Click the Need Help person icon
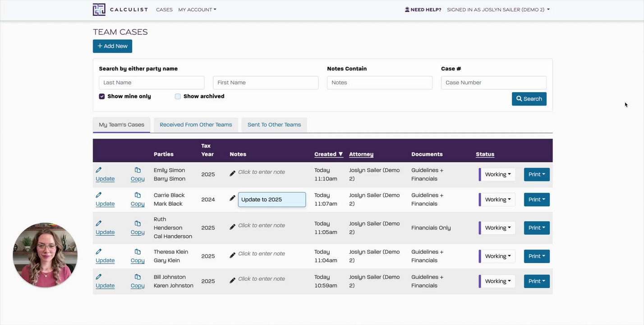The height and width of the screenshot is (325, 644). 407,9
